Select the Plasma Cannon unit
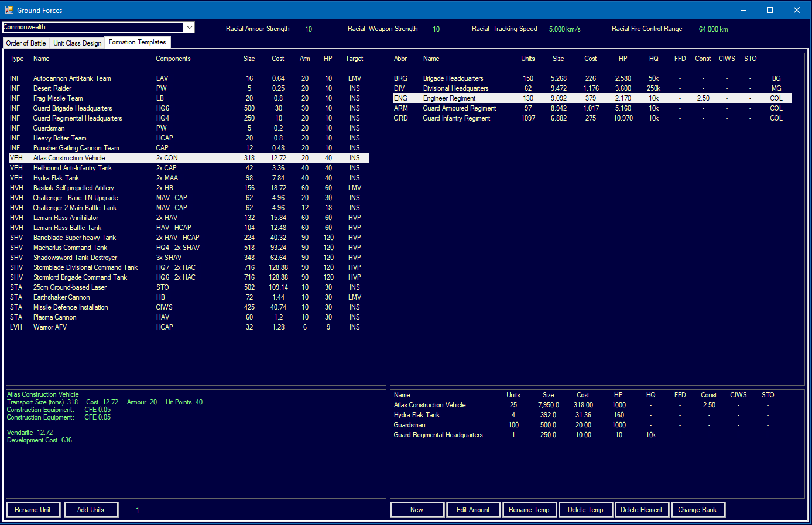This screenshot has height=525, width=812. pyautogui.click(x=189, y=317)
